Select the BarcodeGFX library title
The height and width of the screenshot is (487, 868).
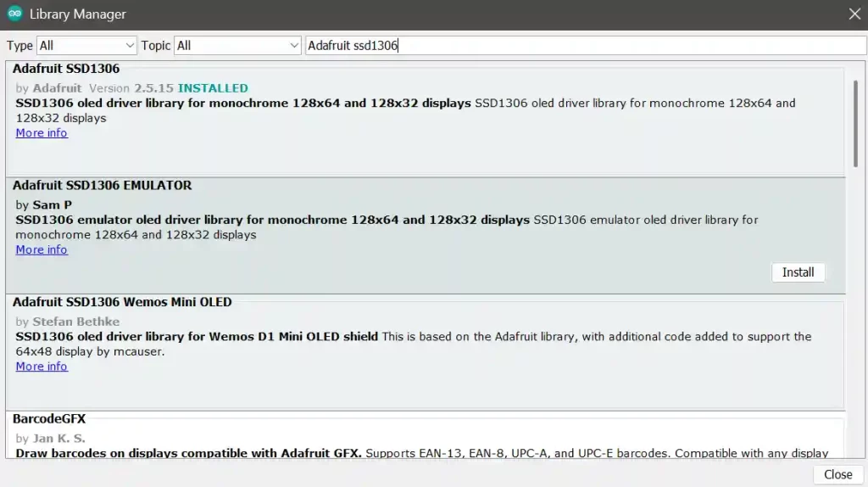(x=49, y=419)
